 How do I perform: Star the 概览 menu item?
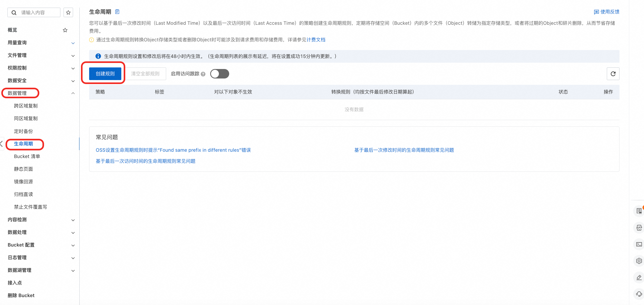(65, 30)
